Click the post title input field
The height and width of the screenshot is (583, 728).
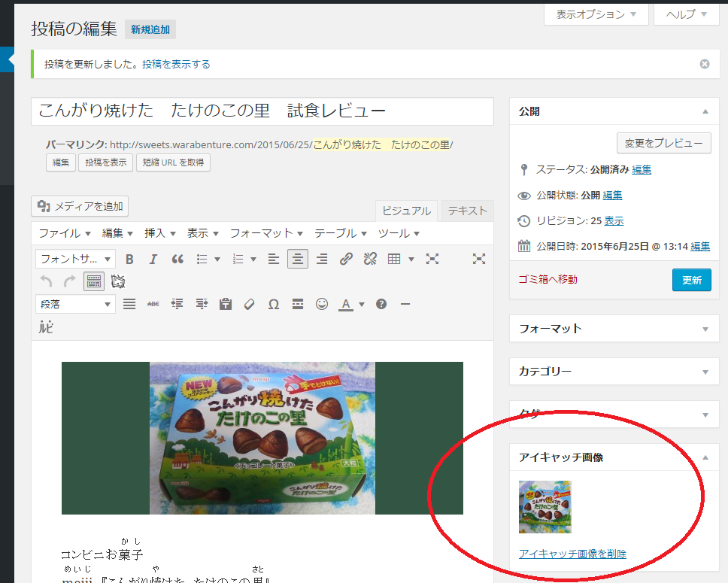pos(262,111)
